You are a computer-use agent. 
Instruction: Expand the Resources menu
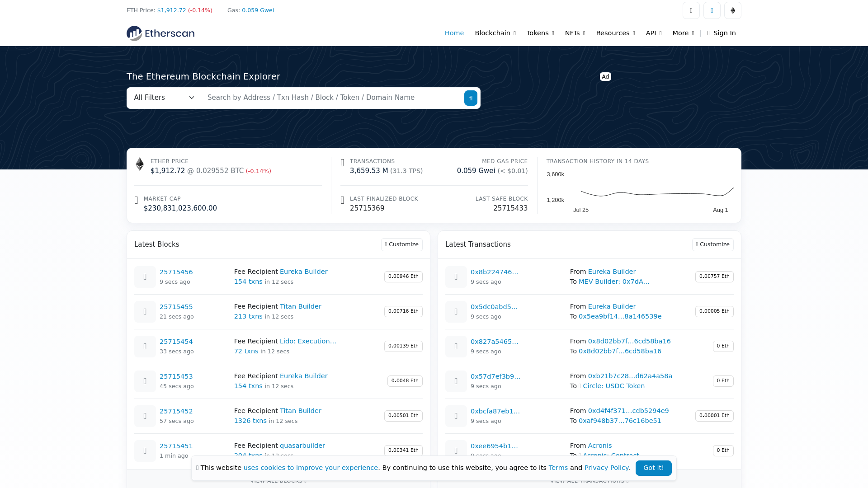(615, 33)
